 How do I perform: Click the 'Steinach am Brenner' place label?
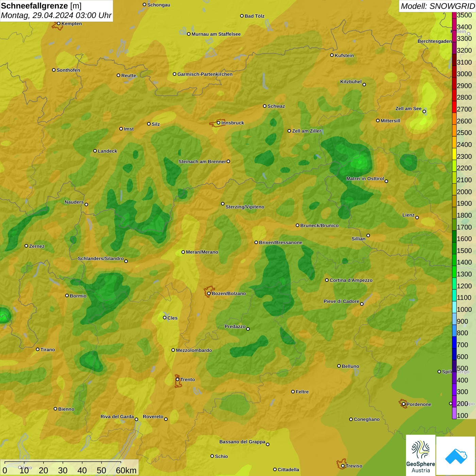click(202, 161)
